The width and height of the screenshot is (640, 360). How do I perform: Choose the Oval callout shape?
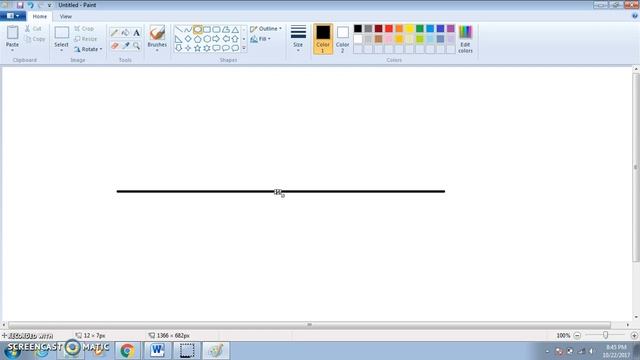226,48
